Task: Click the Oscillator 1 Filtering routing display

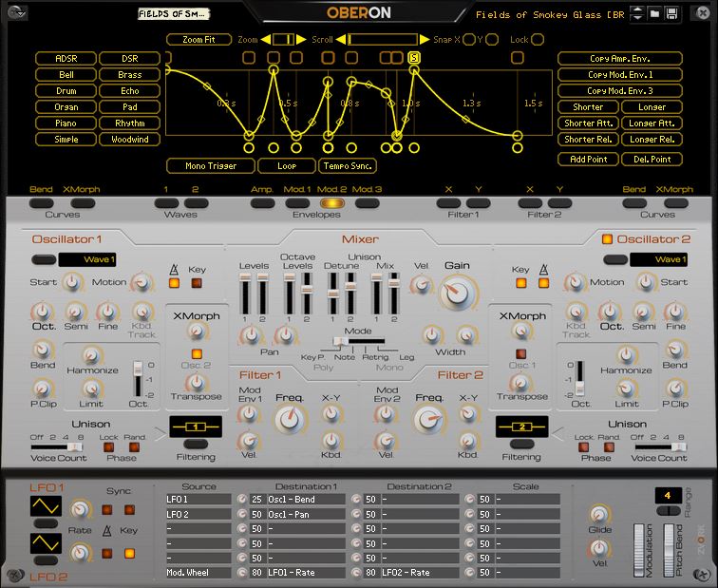Action: tap(195, 427)
